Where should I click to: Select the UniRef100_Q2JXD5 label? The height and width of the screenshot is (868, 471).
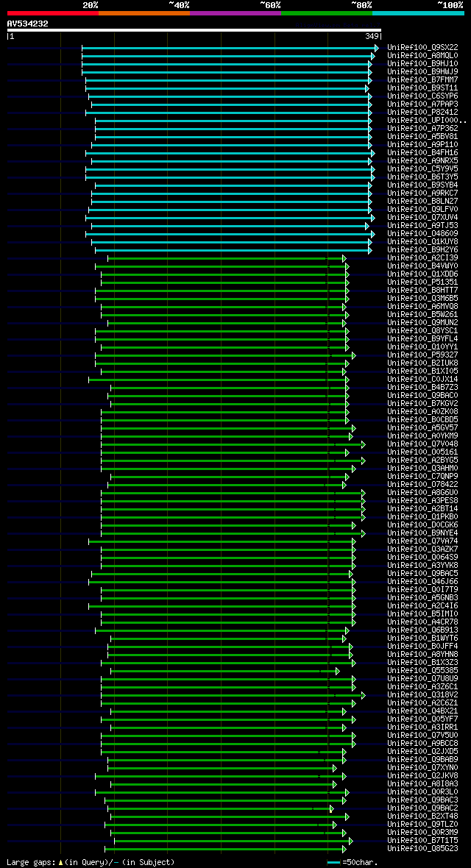pyautogui.click(x=422, y=751)
